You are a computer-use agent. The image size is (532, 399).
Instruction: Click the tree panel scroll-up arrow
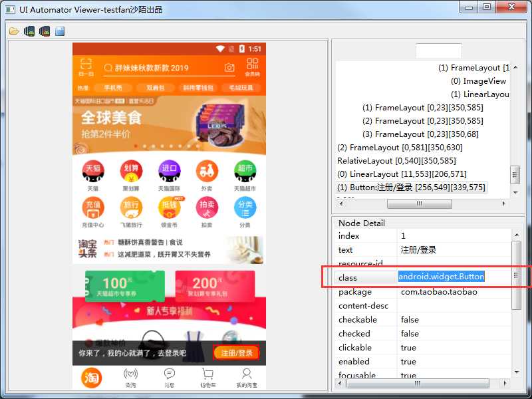[515, 67]
